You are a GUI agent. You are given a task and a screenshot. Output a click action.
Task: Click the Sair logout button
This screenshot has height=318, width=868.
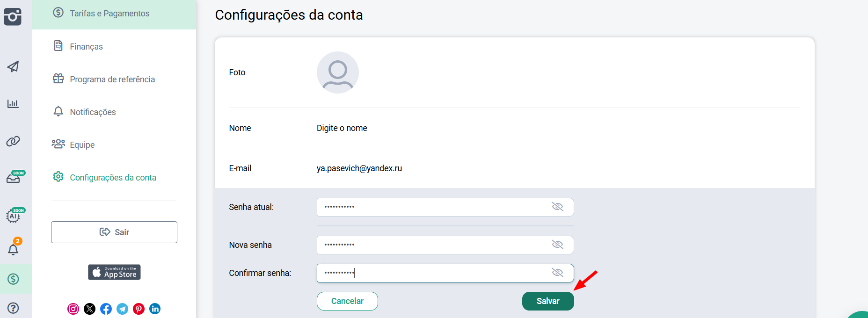tap(114, 232)
